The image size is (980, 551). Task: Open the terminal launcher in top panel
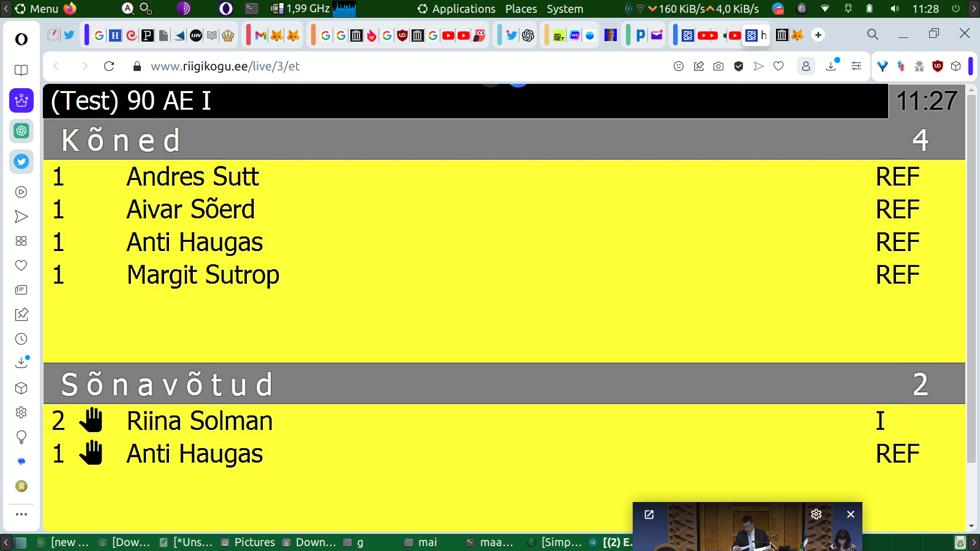click(252, 9)
